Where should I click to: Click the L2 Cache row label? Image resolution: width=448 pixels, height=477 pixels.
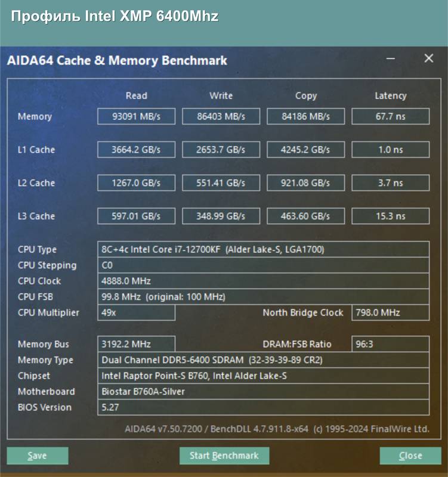click(36, 183)
